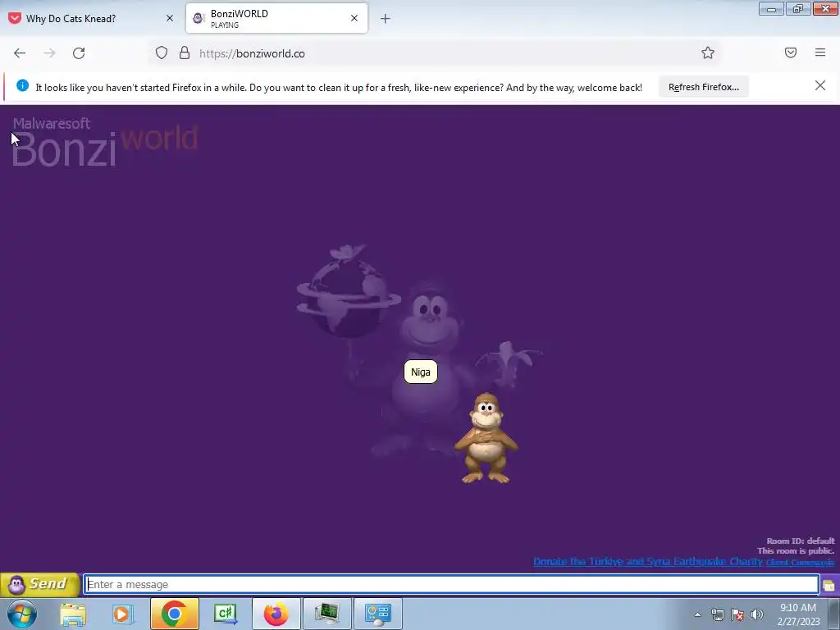Launch Windows Media Player from taskbar
Image resolution: width=840 pixels, height=630 pixels.
click(123, 614)
